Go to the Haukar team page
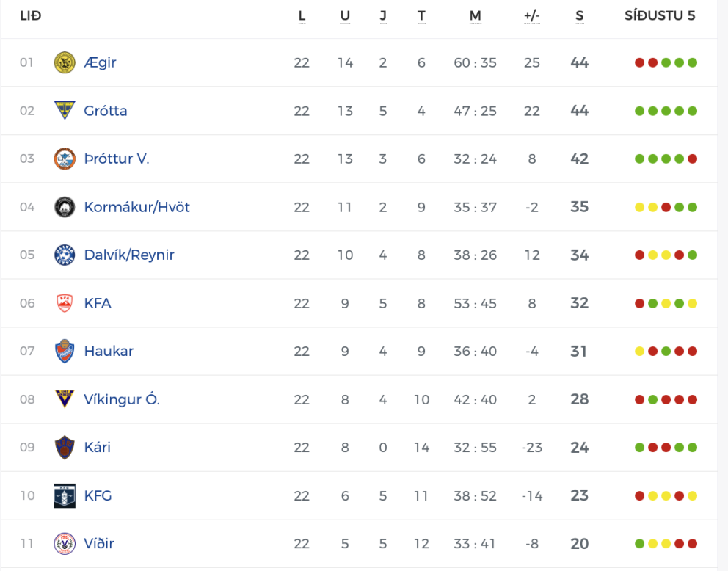The height and width of the screenshot is (571, 728). (x=109, y=351)
